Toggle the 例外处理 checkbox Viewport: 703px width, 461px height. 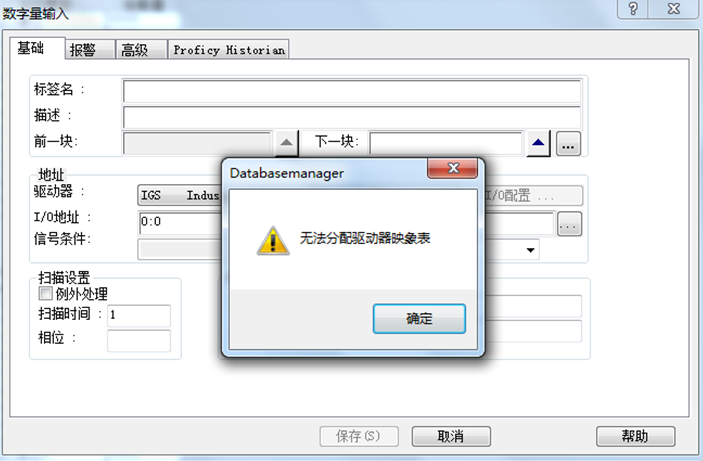[x=45, y=294]
